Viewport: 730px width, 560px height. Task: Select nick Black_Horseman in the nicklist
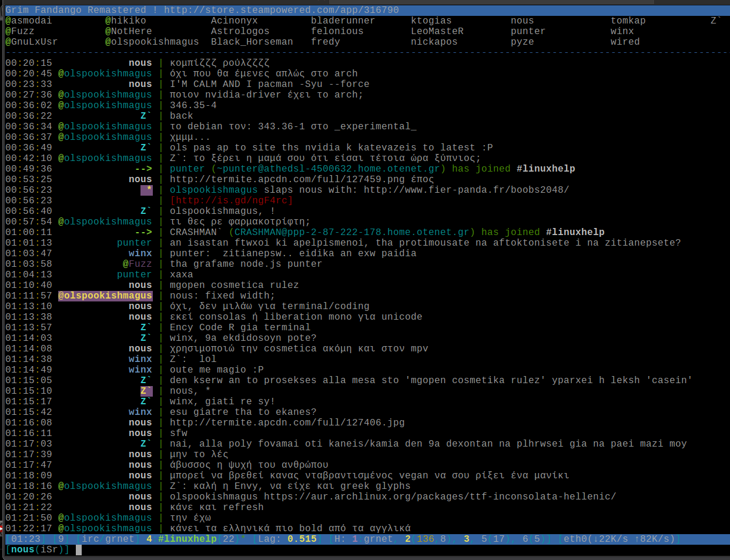pyautogui.click(x=252, y=42)
